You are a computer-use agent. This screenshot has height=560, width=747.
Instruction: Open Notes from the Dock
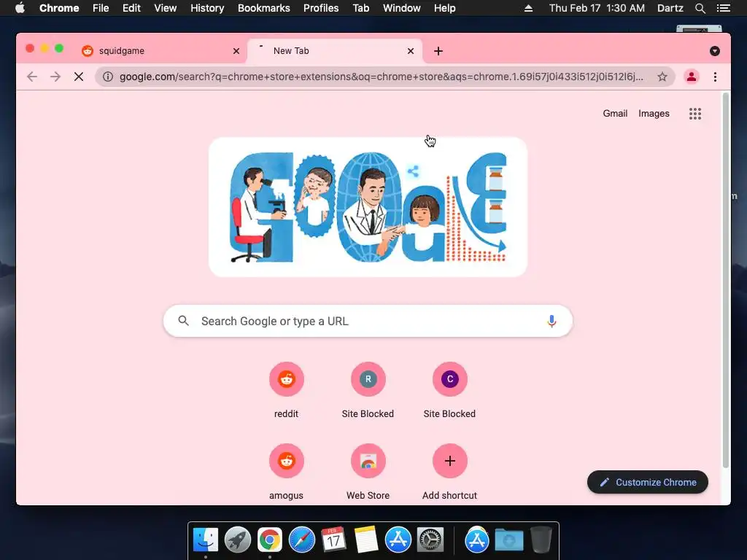[x=366, y=540]
